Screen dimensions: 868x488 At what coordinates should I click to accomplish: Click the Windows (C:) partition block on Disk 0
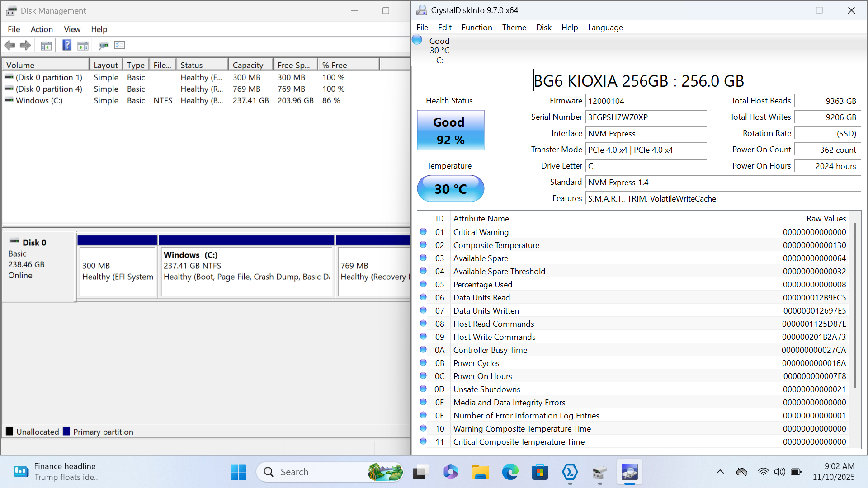pos(246,271)
